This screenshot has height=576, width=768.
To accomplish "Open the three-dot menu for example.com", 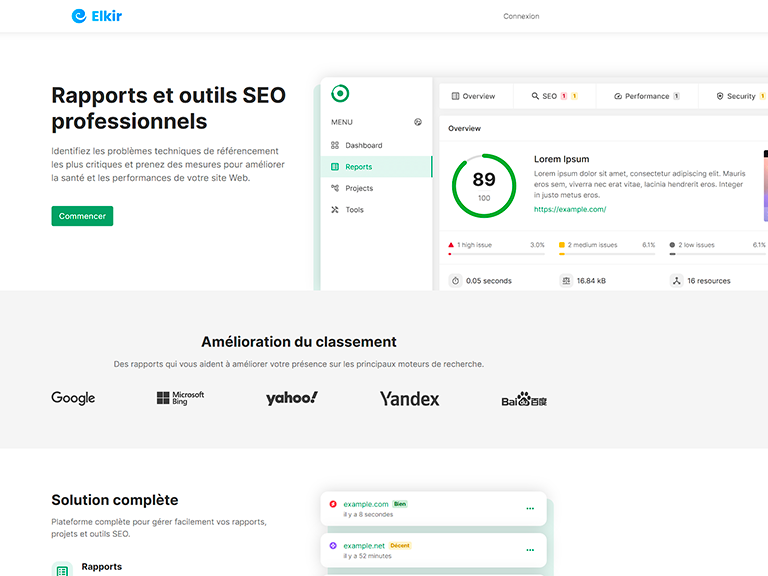I will point(530,509).
